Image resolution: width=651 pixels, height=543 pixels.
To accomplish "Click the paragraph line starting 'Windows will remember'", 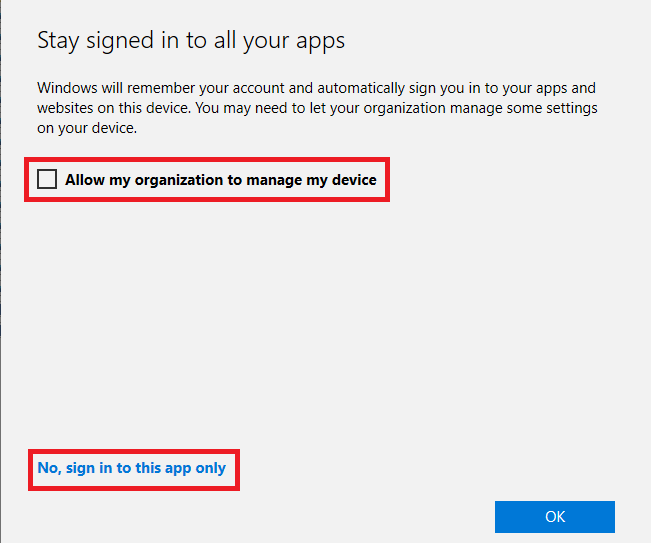I will click(316, 88).
